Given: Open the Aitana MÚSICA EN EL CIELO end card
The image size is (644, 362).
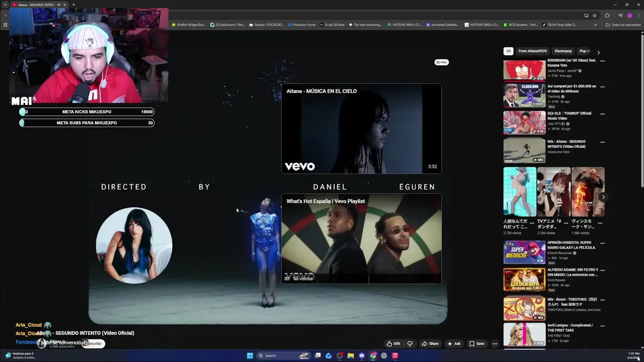Looking at the screenshot, I should point(361,129).
